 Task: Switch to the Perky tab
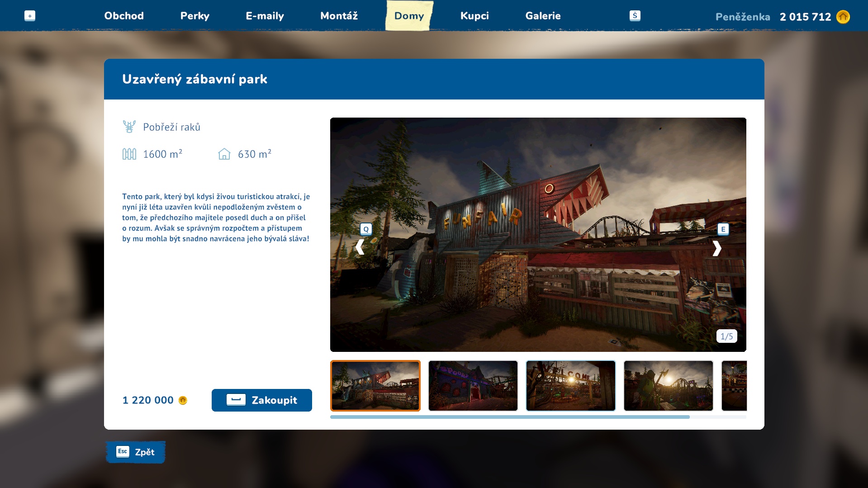(x=195, y=16)
